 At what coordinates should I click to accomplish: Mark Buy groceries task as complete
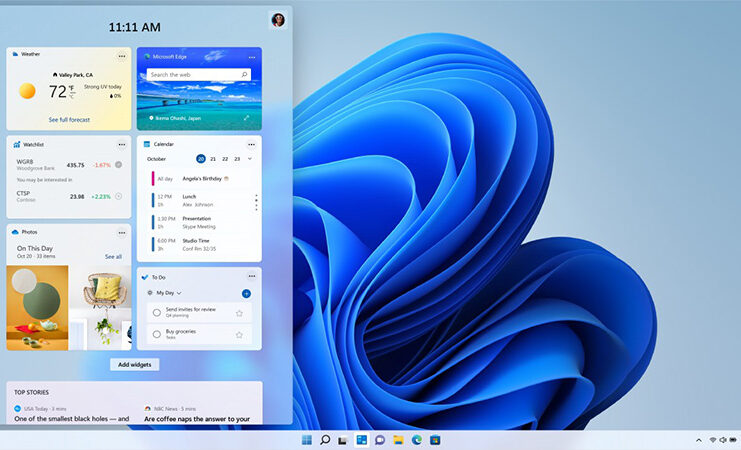coord(157,334)
